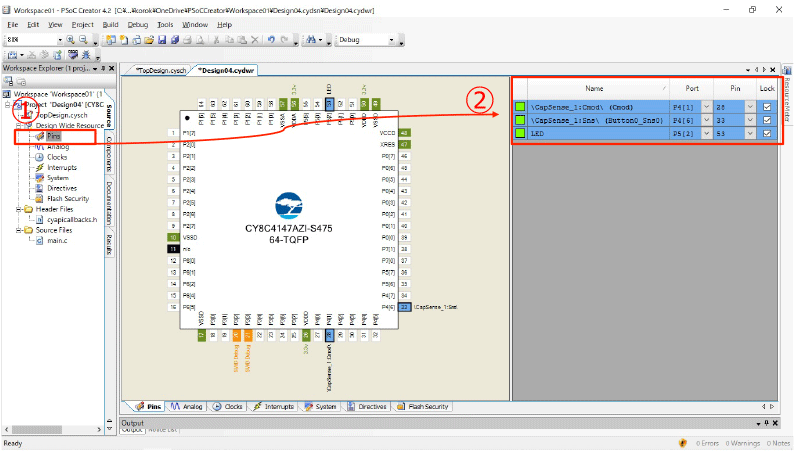Click the Debug bug toolbar icon
795x454 pixels.
(86, 54)
